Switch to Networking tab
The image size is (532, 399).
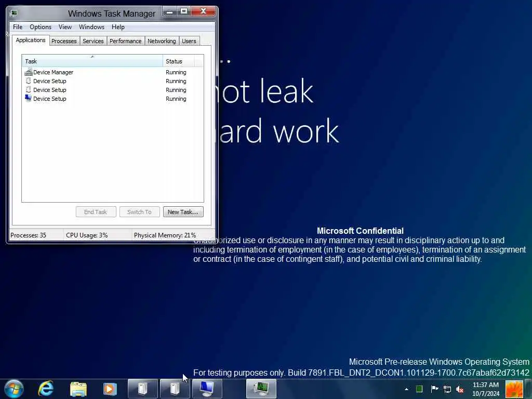[162, 41]
